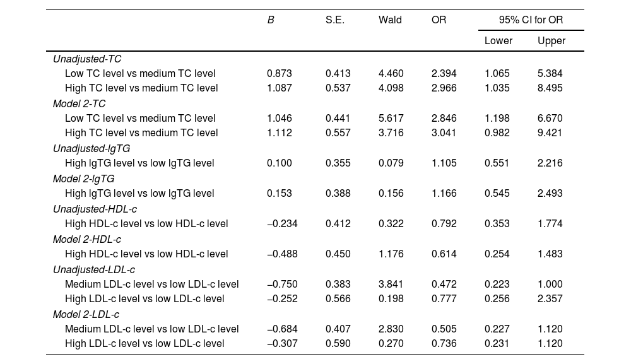Viewport: 631px width, 364px height.
Task: Click the "Model 2-HDL-c" section heading
Action: (x=87, y=239)
